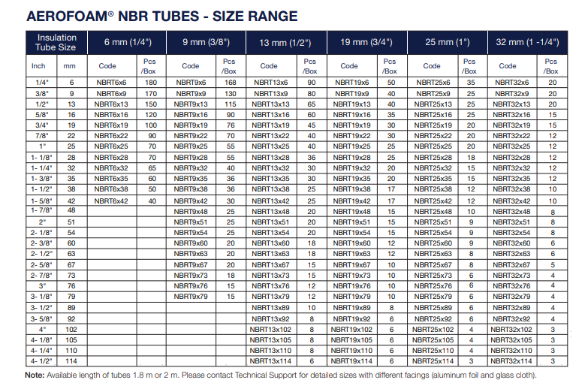Click the 6 mm (1/4") column header
The width and height of the screenshot is (588, 380).
point(128,42)
